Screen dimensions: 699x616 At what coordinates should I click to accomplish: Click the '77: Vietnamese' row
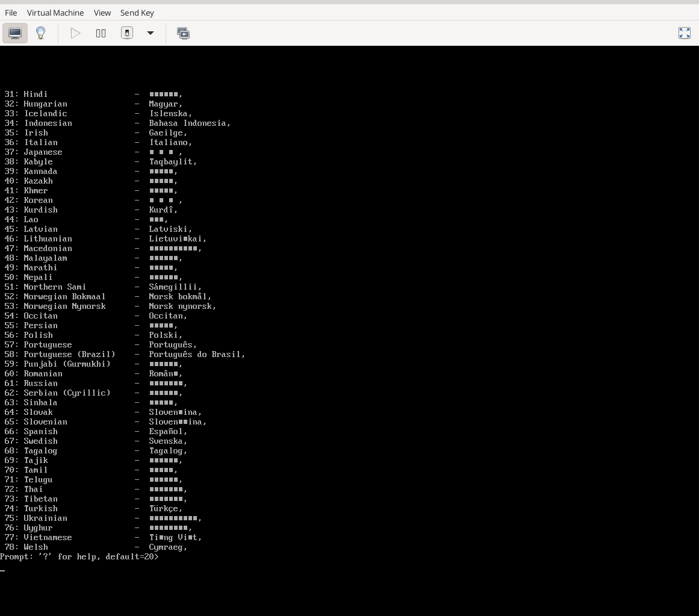103,538
